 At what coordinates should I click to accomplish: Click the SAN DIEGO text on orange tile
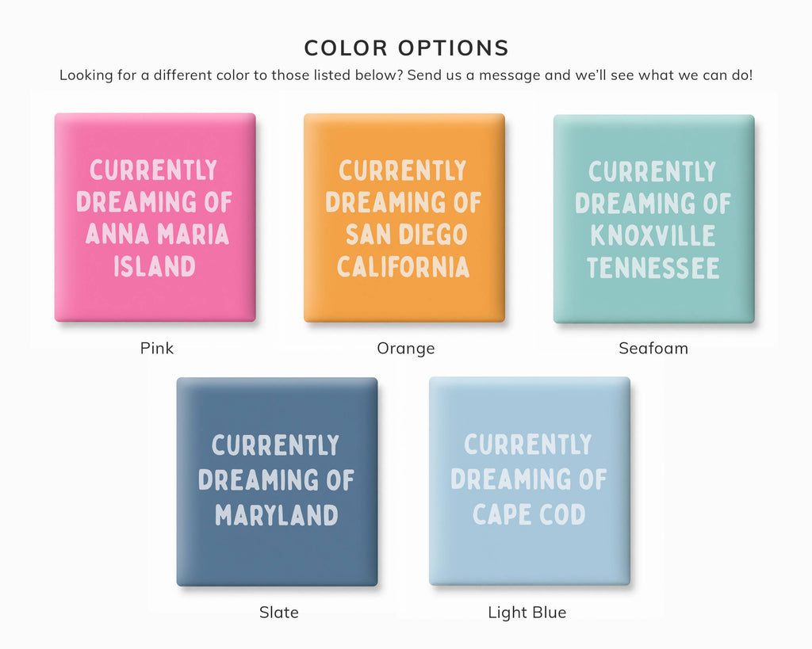click(x=407, y=235)
